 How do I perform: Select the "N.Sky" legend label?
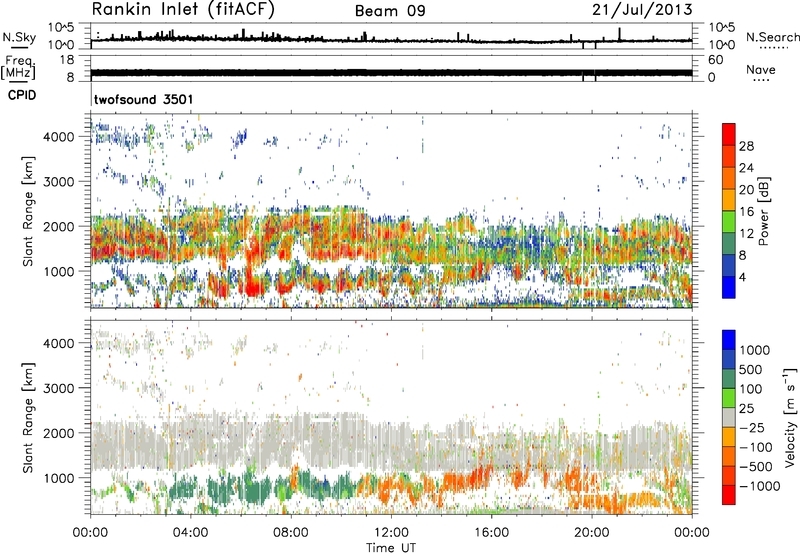[x=19, y=37]
